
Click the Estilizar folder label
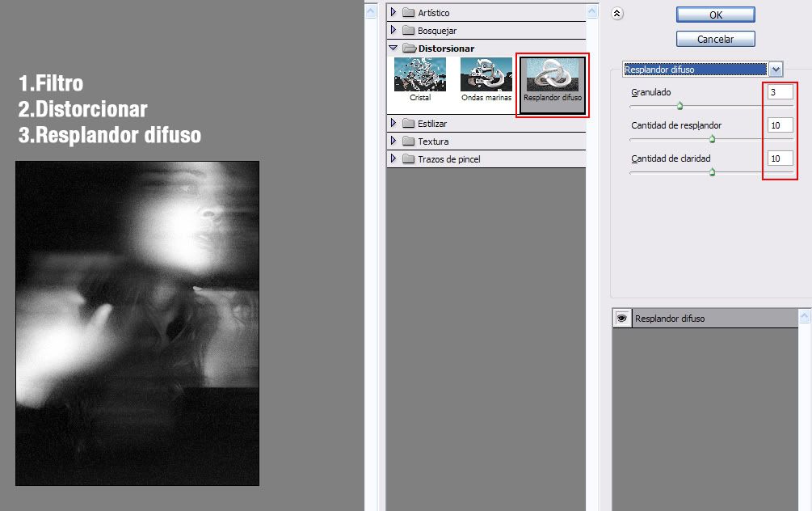(x=432, y=124)
